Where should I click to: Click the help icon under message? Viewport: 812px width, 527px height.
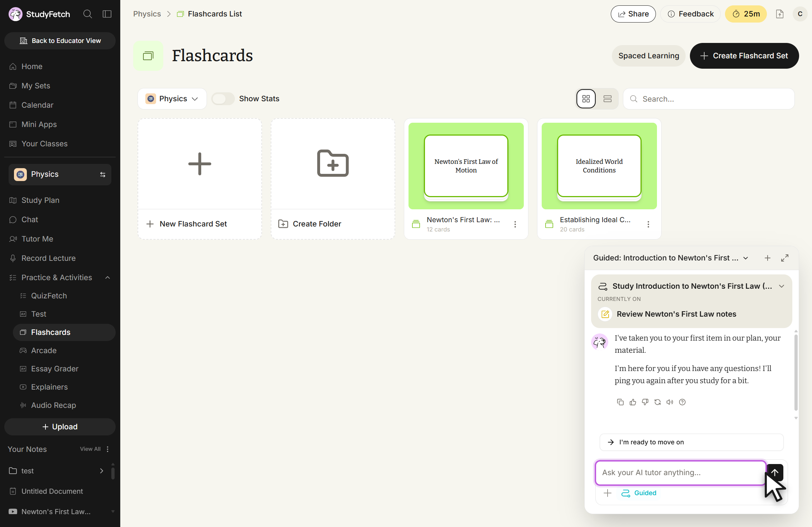point(682,402)
